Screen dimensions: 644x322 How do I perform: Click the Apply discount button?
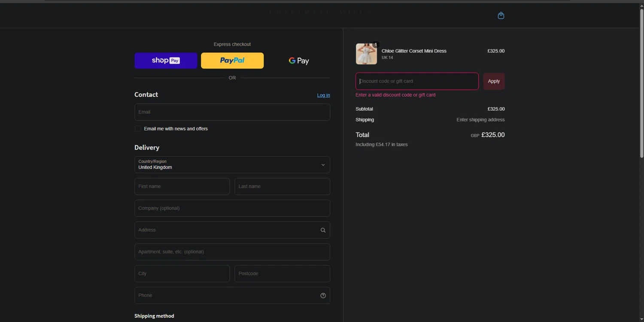click(494, 81)
